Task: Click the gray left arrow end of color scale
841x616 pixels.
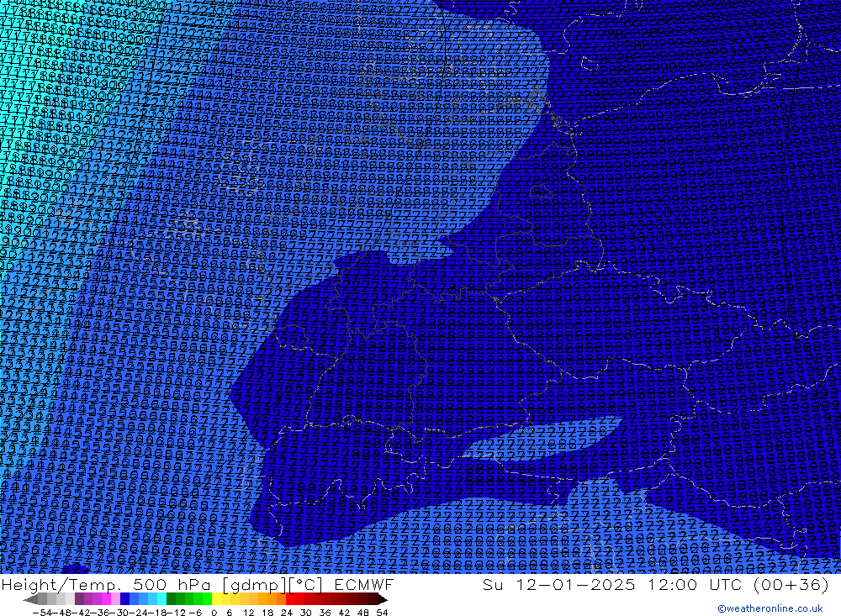Action: point(30,599)
